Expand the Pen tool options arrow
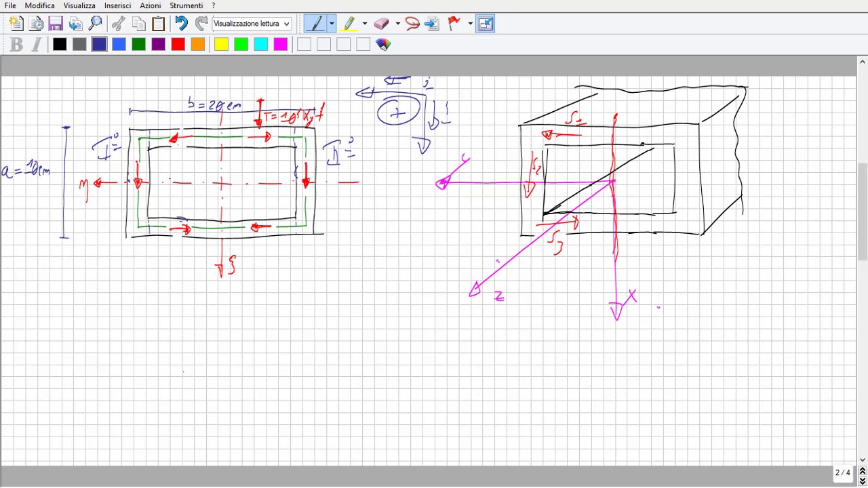This screenshot has height=488, width=868. click(331, 24)
